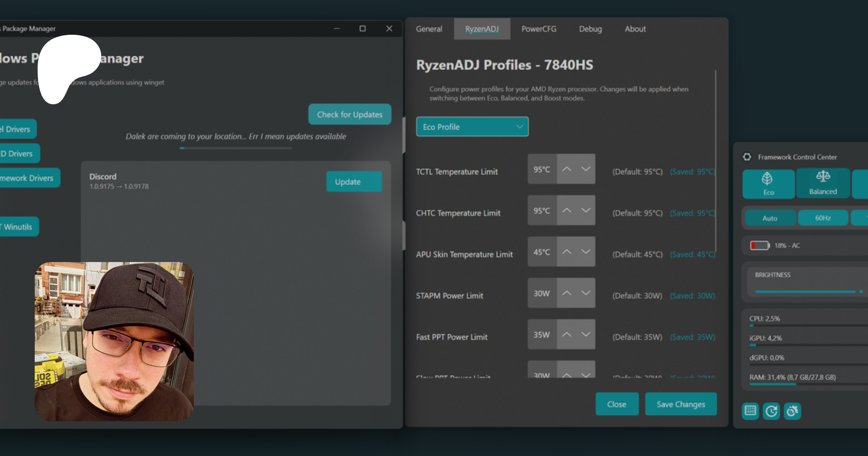The height and width of the screenshot is (456, 868).
Task: Increase TCTL Temperature Limit with up arrow
Action: (567, 169)
